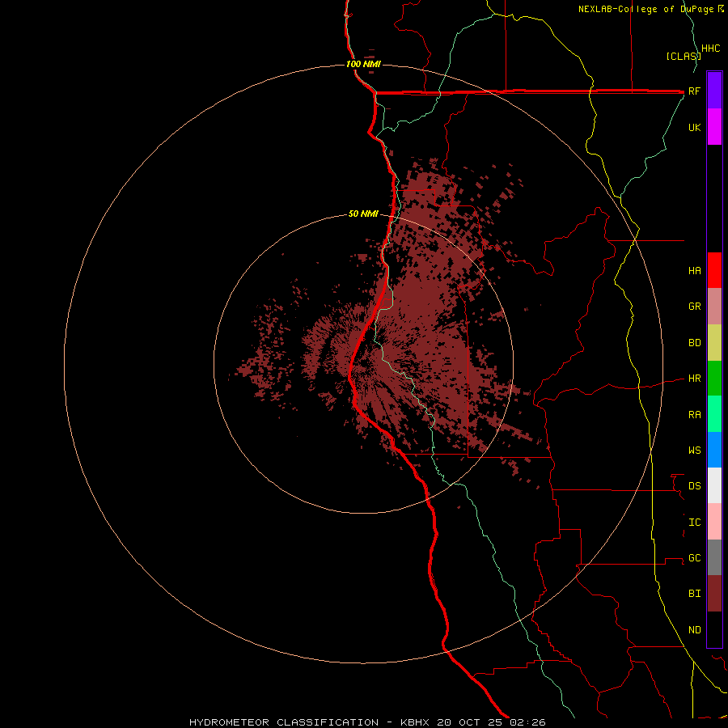Click the white DS legend swatch
This screenshot has height=728, width=728.
click(714, 485)
